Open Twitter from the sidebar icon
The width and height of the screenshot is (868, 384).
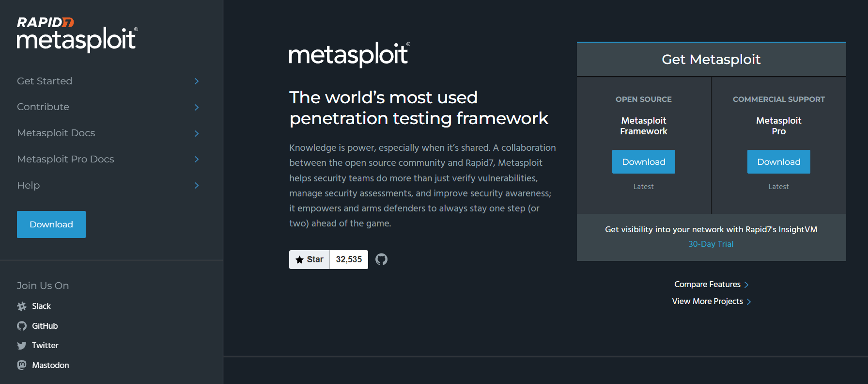22,345
